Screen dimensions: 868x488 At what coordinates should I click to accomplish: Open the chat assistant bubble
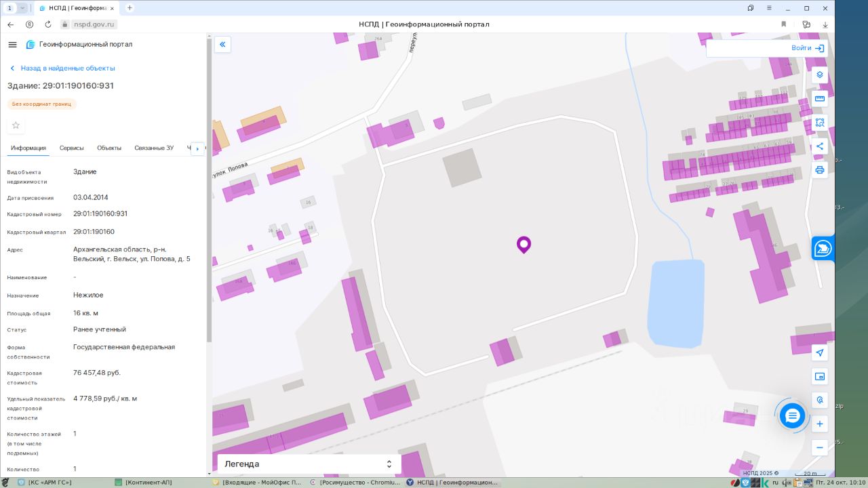[x=792, y=415]
